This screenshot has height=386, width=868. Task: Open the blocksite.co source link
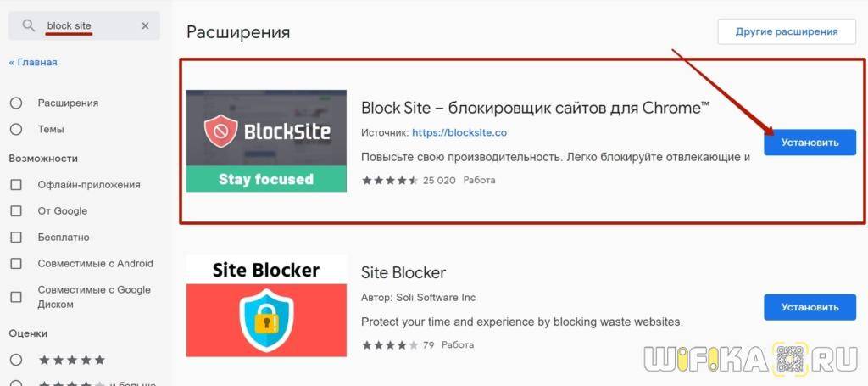[459, 133]
